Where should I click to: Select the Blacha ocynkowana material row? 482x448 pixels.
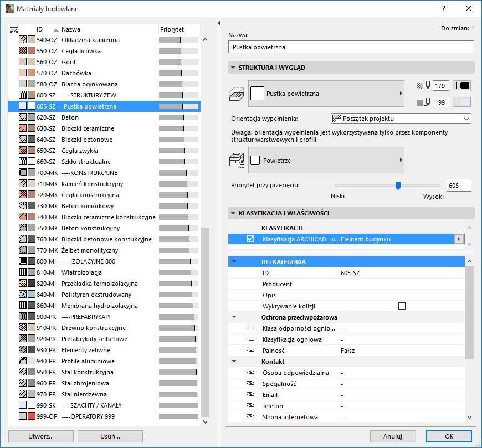104,84
